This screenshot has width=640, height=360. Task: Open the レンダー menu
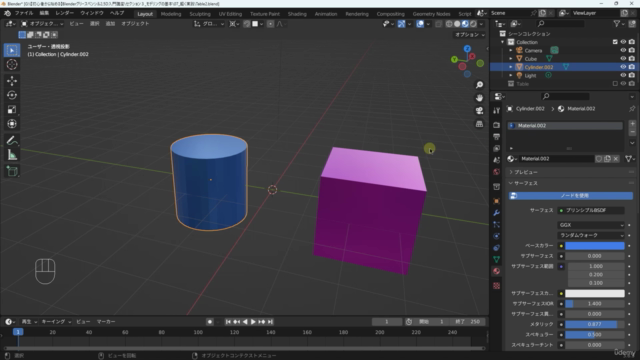[64, 13]
